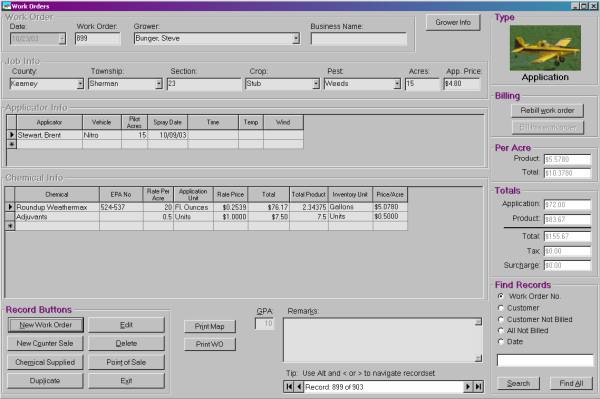Select Work Order No. search option
The image size is (600, 399).
point(501,296)
